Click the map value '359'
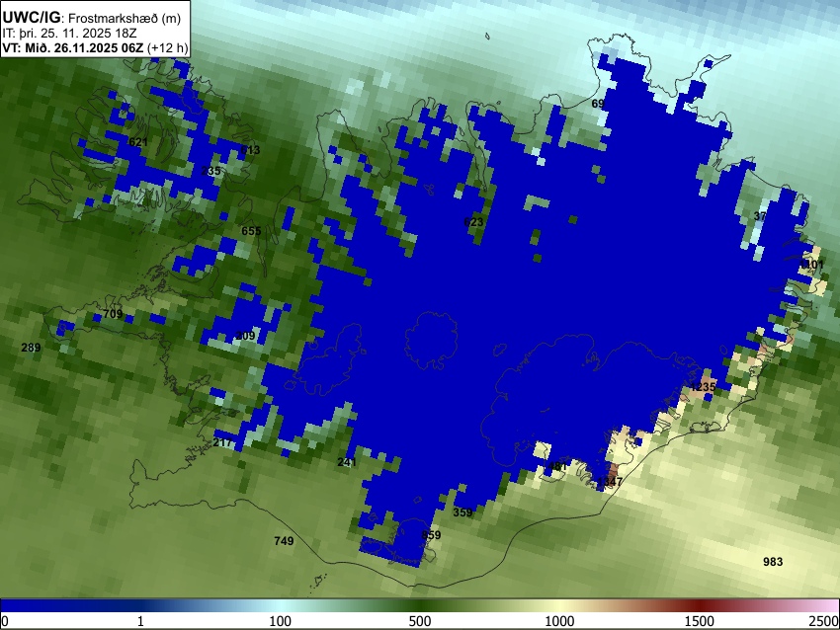 (x=462, y=512)
